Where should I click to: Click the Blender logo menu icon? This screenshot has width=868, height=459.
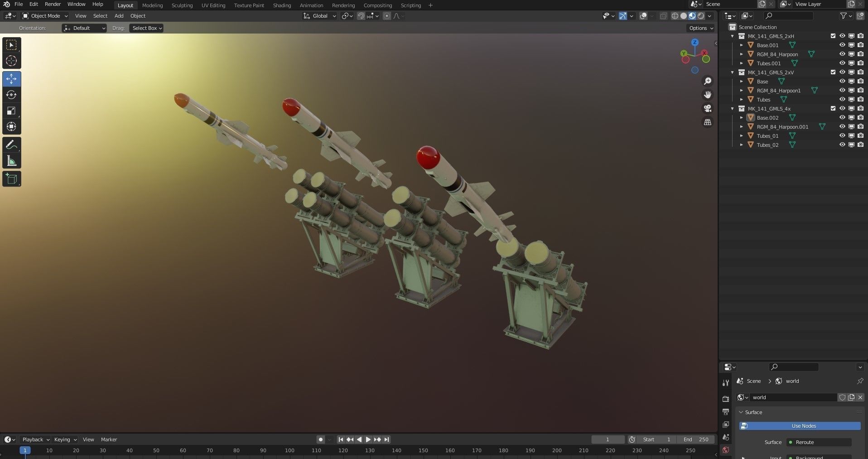[6, 4]
